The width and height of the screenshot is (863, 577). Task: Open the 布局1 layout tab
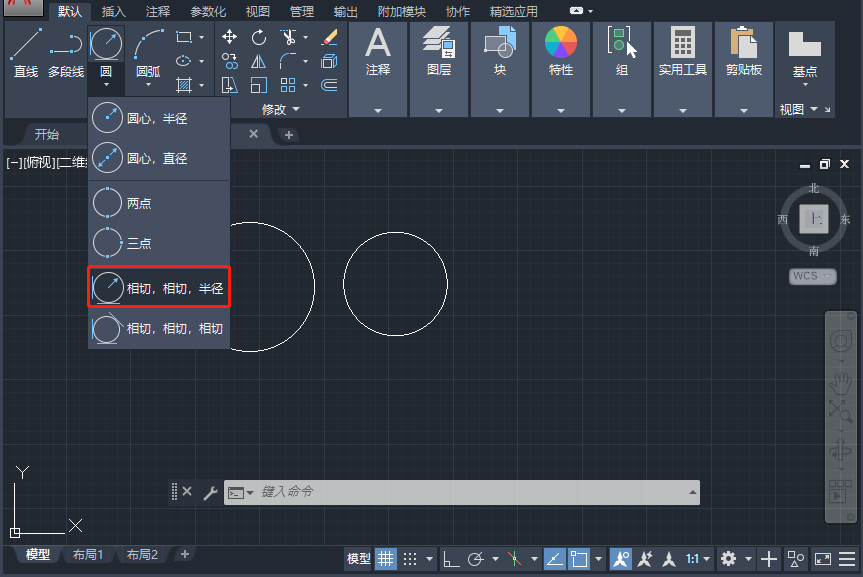88,554
